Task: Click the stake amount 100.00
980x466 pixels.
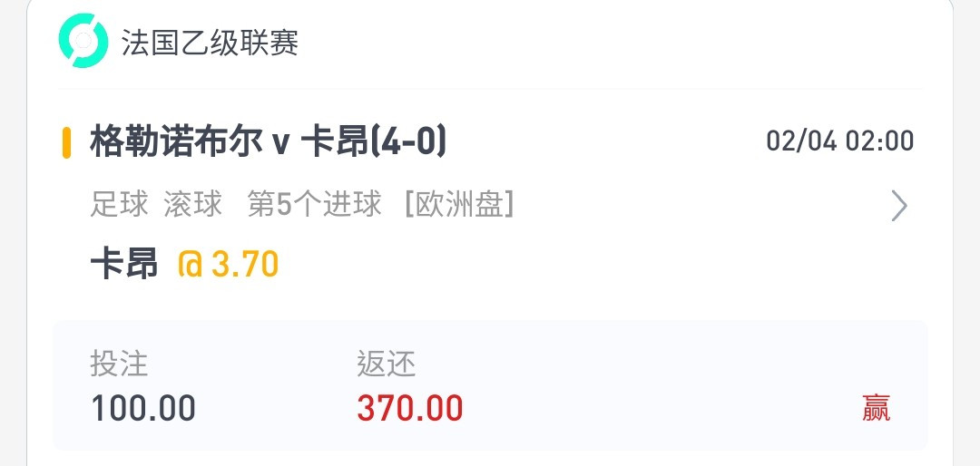Action: pos(143,409)
